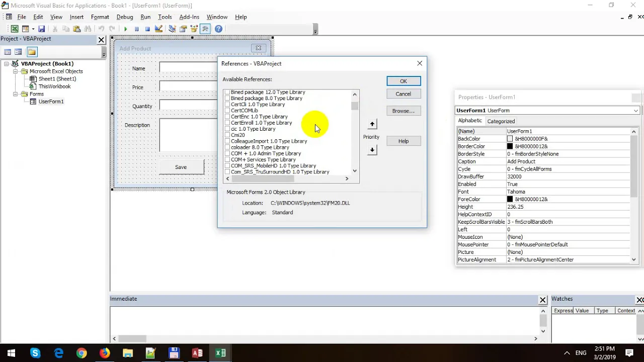The image size is (644, 362).
Task: Check Bined package 8.0 Type Library
Action: point(227,98)
